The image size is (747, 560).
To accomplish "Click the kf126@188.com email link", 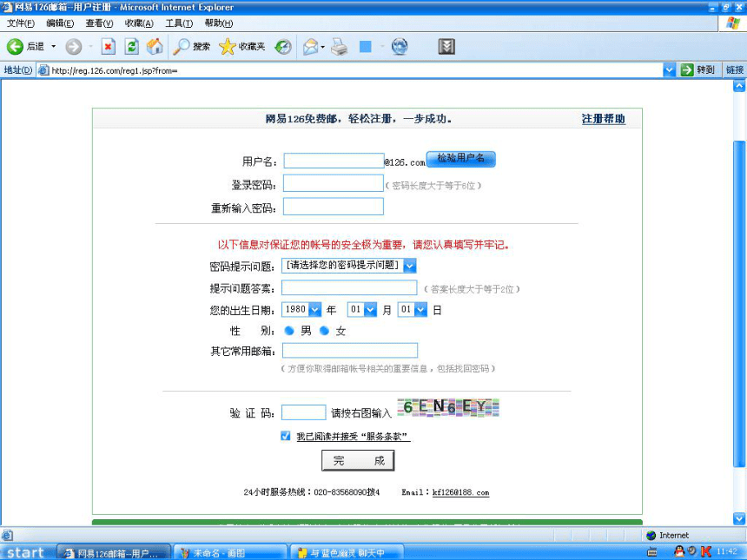I will 460,492.
